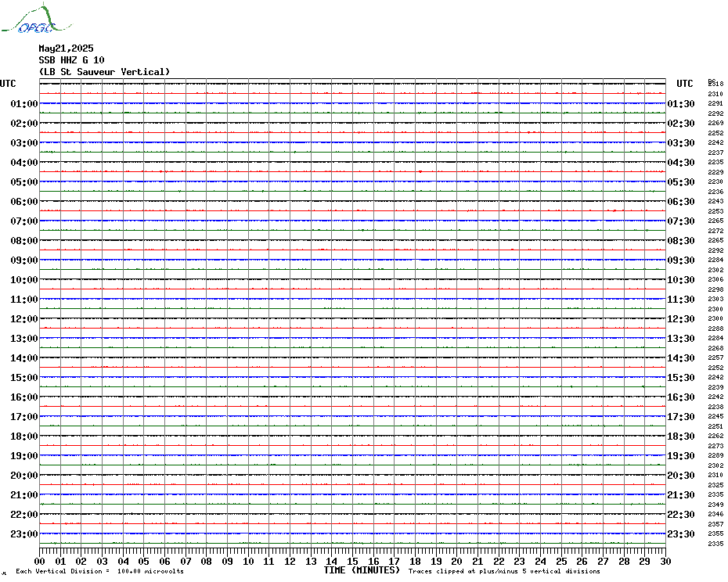
Task: Click the 04:00 hour label
Action: 24,163
